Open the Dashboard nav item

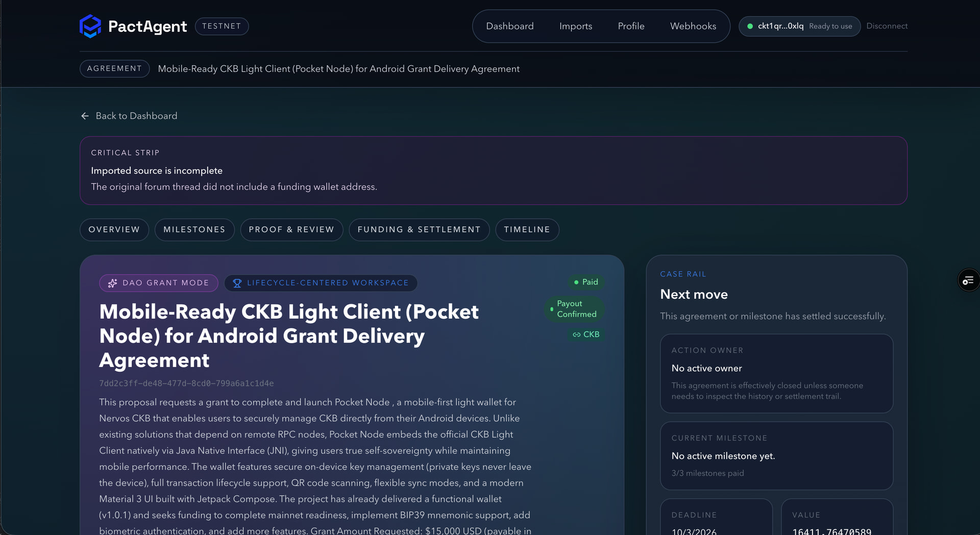point(510,26)
